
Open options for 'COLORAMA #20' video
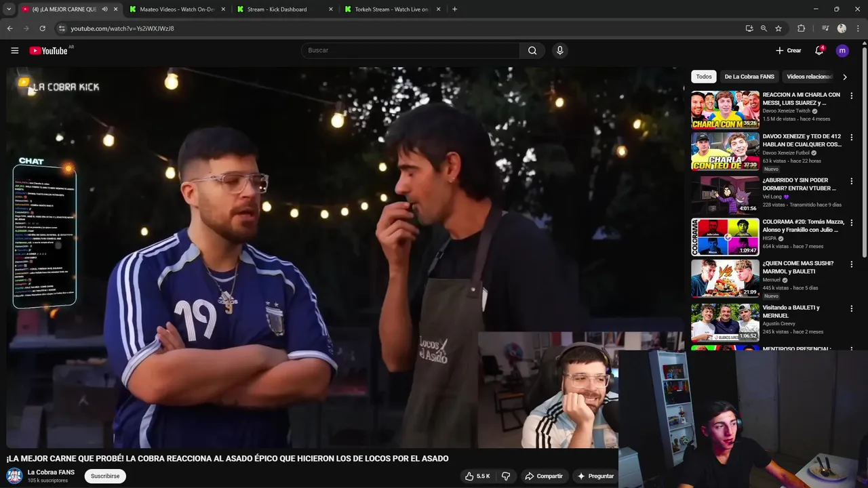852,222
